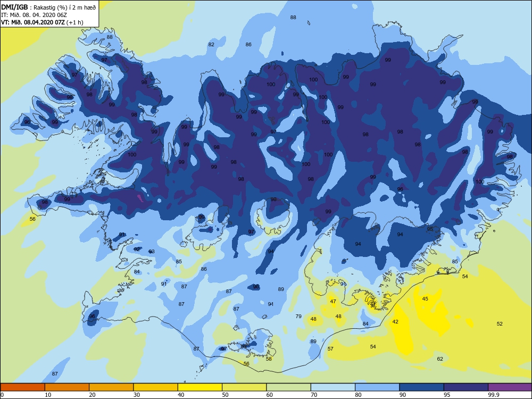Click the map value '79'
Screen dimensions: 532x399
(298, 316)
